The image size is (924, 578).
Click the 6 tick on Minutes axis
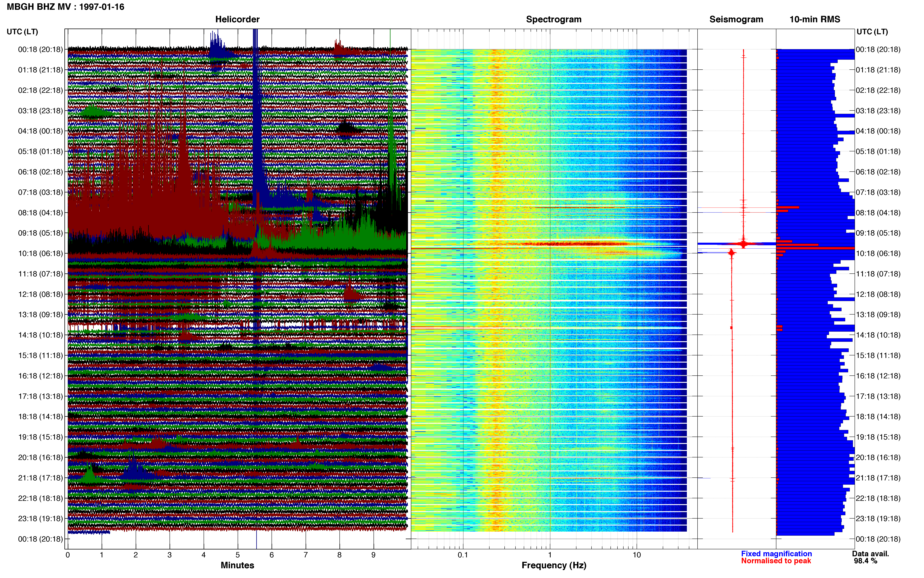point(272,555)
